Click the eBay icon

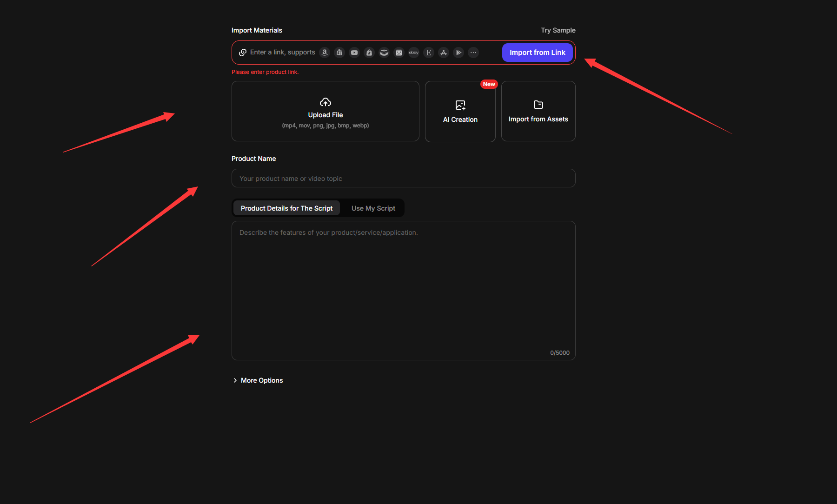(414, 53)
